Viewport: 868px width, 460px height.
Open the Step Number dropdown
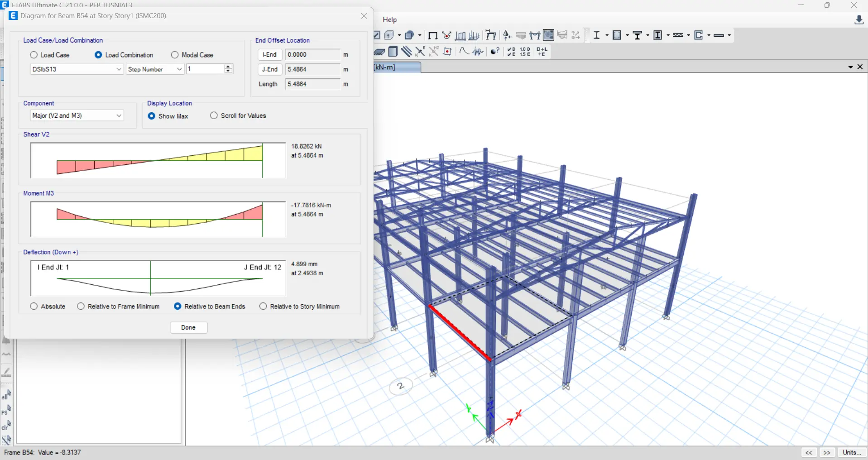click(179, 69)
